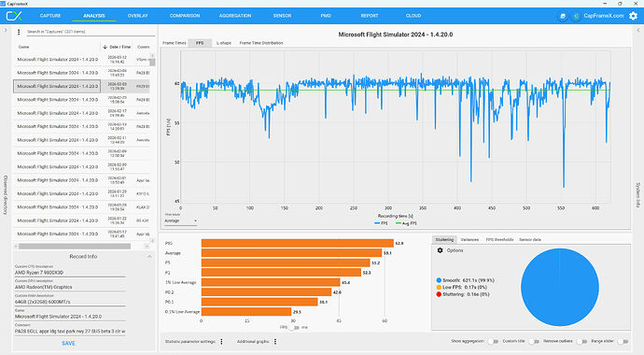Toggle the Avg FPS series in chart legend
This screenshot has height=355, width=644.
click(x=406, y=223)
